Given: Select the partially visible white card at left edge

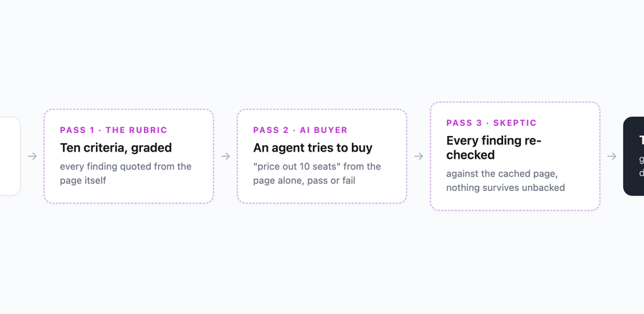Looking at the screenshot, I should [x=10, y=157].
